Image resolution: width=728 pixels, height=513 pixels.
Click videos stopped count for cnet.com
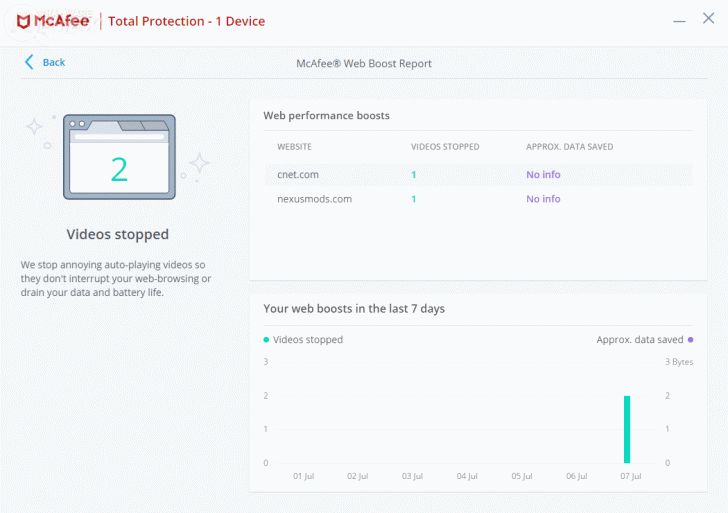point(414,175)
